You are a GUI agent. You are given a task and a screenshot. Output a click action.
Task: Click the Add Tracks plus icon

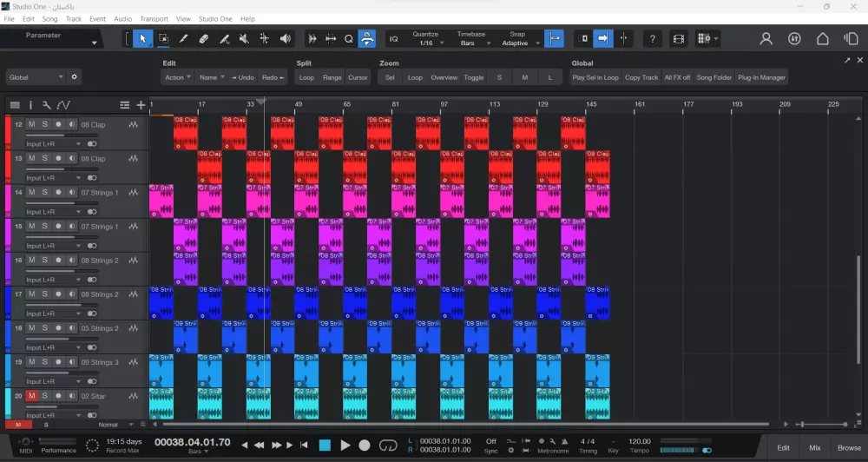coord(141,105)
